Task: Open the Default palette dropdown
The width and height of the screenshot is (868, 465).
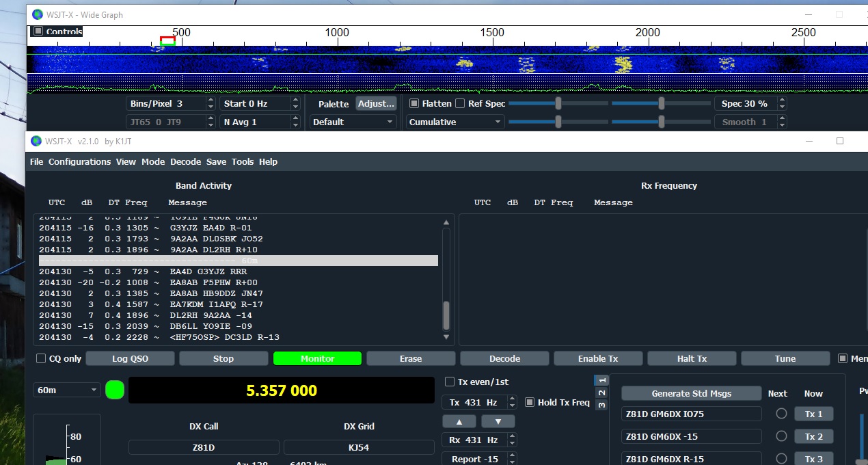Action: (x=353, y=122)
